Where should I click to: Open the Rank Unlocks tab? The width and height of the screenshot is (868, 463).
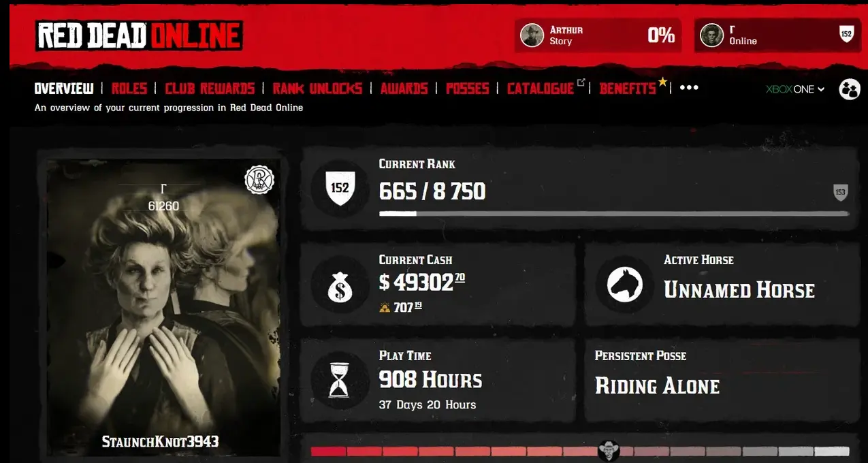point(317,89)
